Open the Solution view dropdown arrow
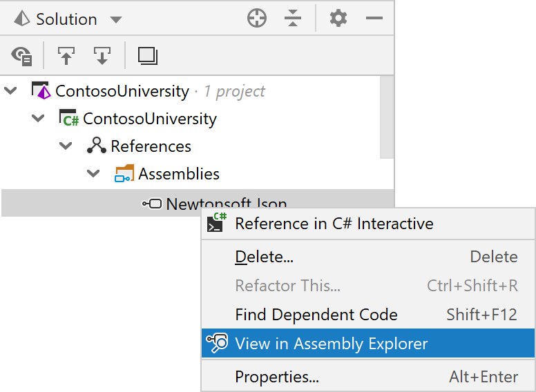This screenshot has width=536, height=392. [x=116, y=19]
